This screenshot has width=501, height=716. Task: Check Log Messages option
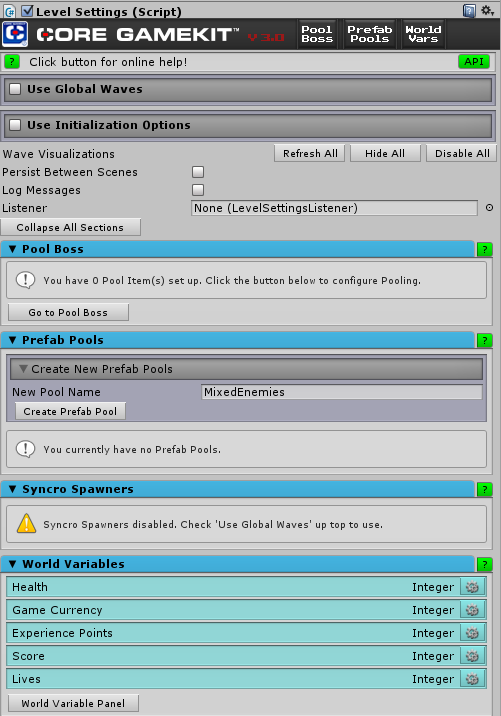[198, 190]
